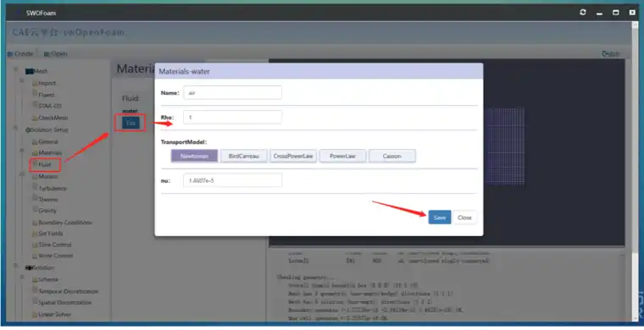The height and width of the screenshot is (330, 644).
Task: Collapse the Scheme tree branch
Action: coord(22,278)
